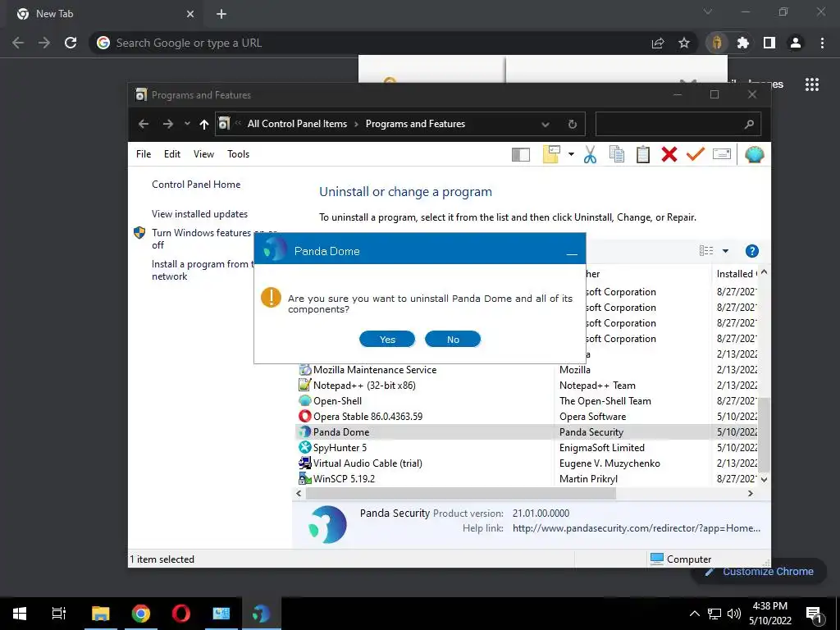Open Task View on the taskbar
Image resolution: width=840 pixels, height=630 pixels.
point(59,614)
